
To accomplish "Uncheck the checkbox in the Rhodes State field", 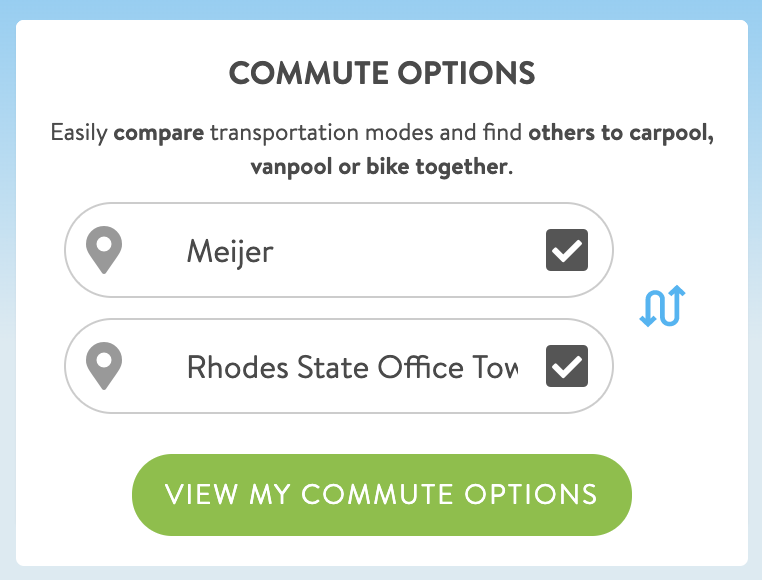I will point(567,366).
